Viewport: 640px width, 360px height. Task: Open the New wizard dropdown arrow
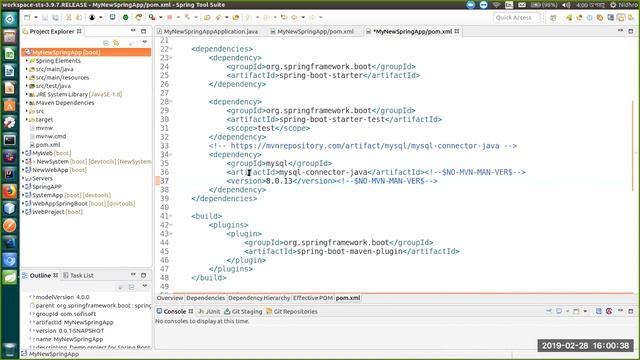pyautogui.click(x=36, y=18)
